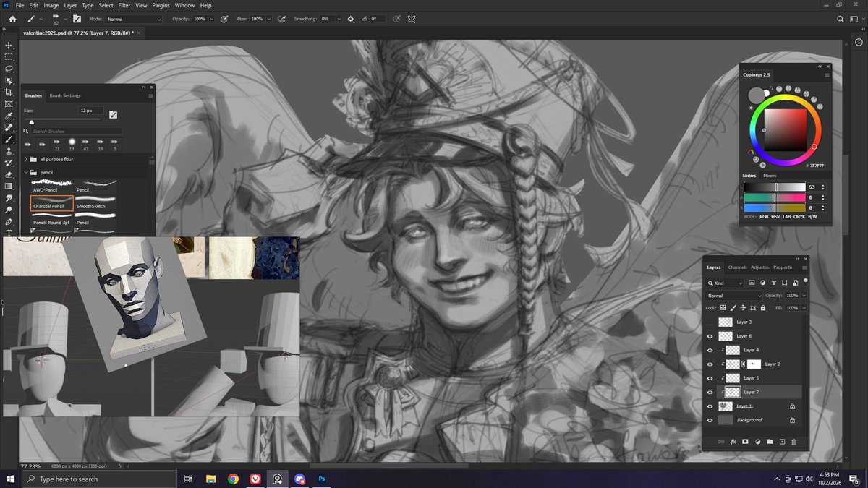
Task: Select AWO-Pencil brush preset
Action: (x=52, y=186)
